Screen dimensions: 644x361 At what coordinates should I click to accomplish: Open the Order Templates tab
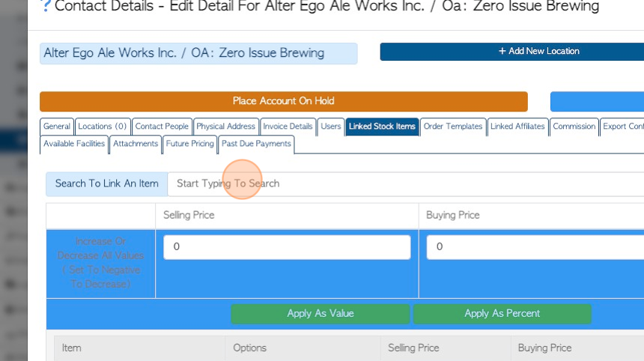tap(453, 127)
